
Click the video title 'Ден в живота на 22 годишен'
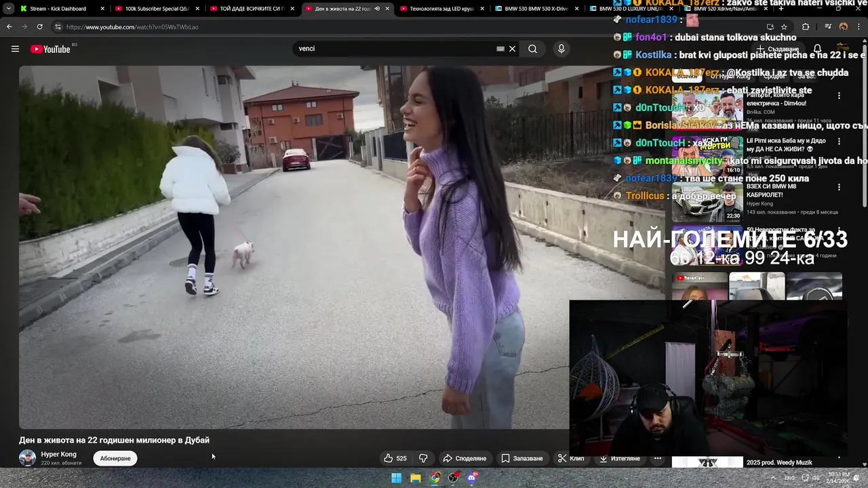(x=114, y=440)
